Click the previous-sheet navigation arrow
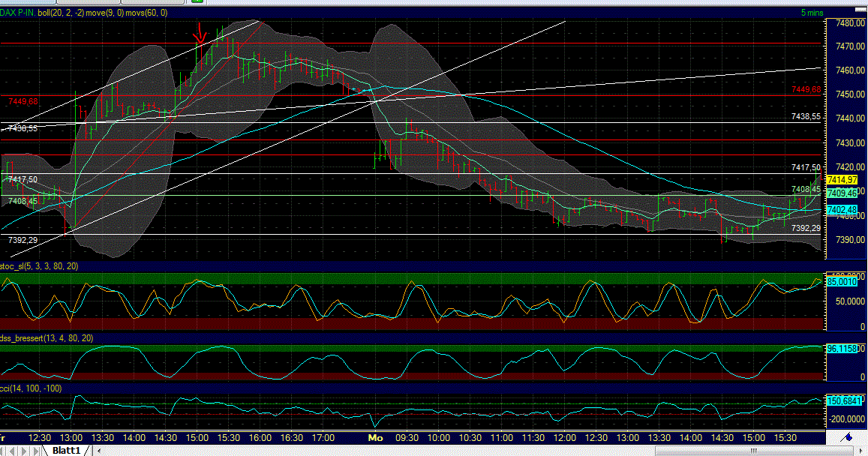Screen dimensions: 868x456 click(x=13, y=450)
